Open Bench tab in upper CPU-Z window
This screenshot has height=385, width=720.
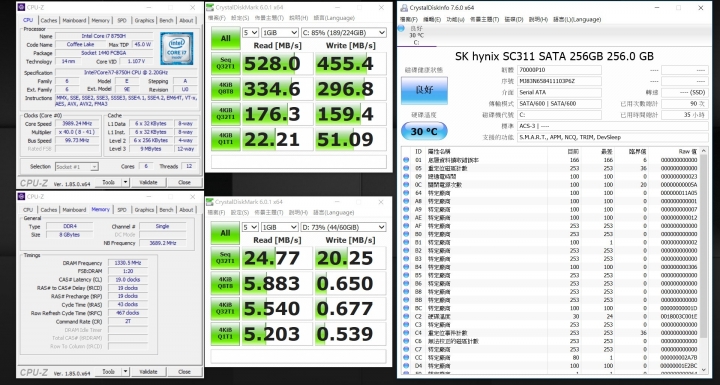click(166, 21)
